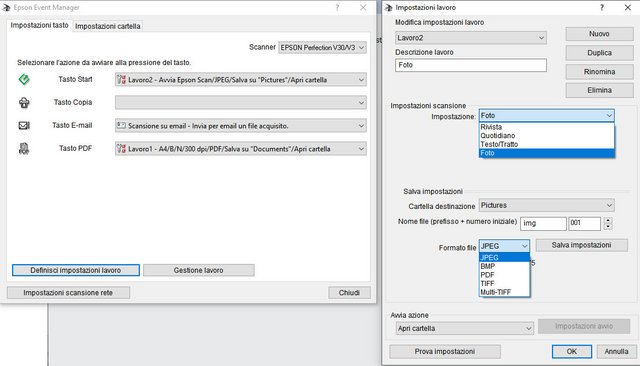
Task: Switch to Impostazioni tasto tab
Action: 40,25
